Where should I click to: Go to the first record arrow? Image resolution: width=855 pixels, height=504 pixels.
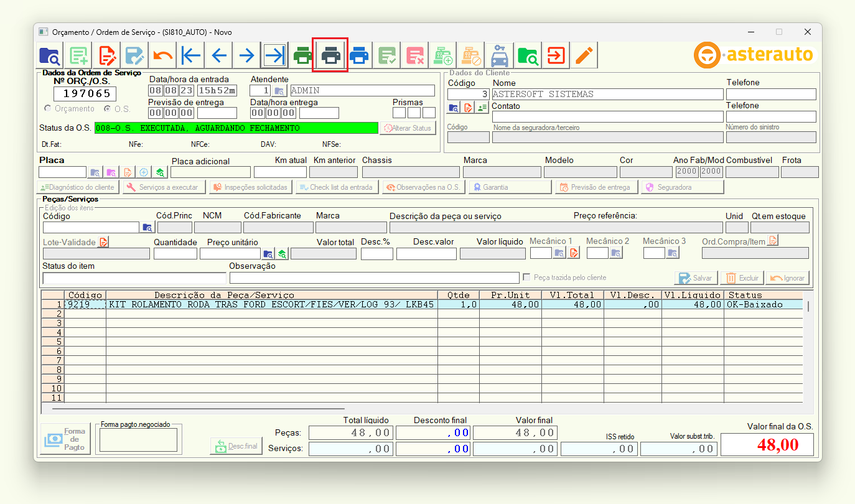point(190,56)
